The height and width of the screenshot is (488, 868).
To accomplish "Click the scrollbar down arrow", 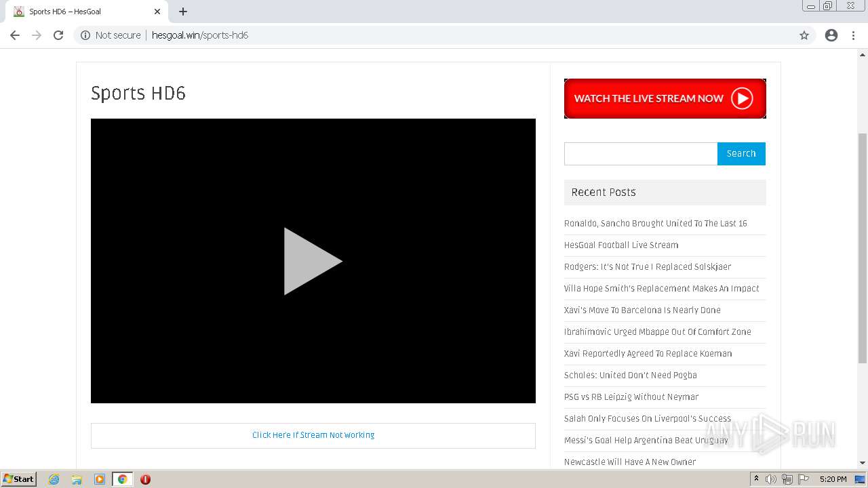I will (x=863, y=463).
